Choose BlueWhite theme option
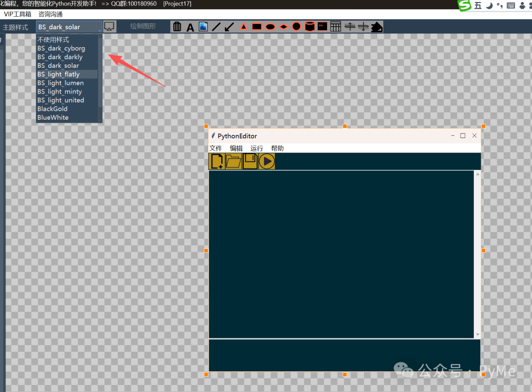This screenshot has height=392, width=532. [67, 117]
